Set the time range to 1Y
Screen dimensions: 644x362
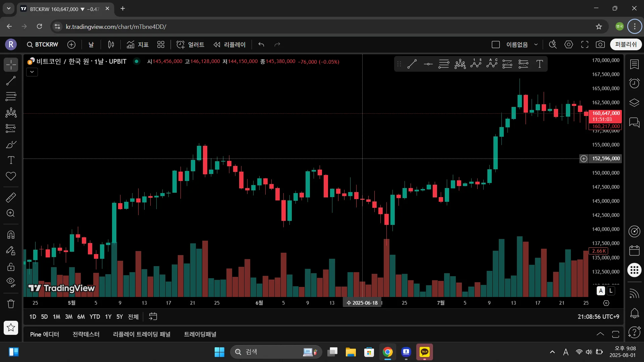pos(108,317)
